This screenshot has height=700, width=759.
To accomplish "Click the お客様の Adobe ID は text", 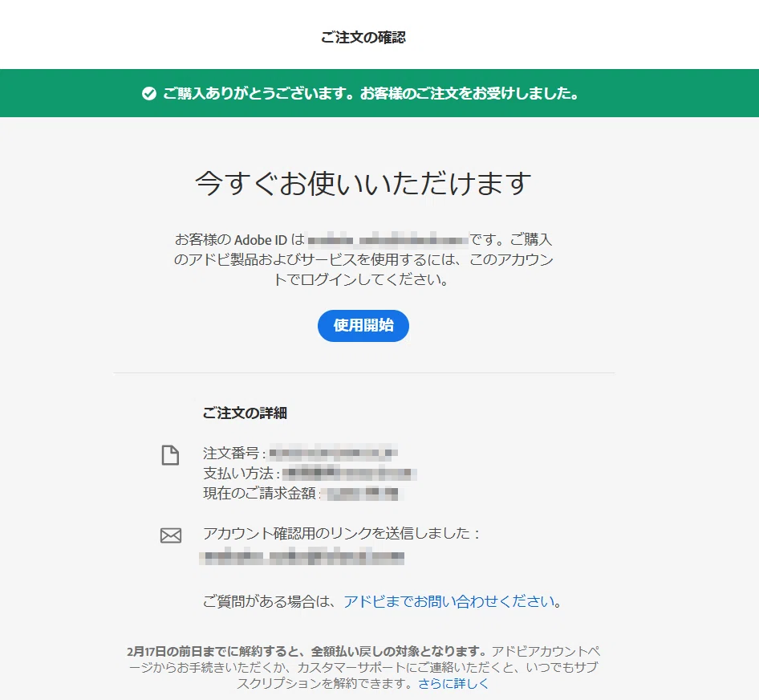I will click(x=240, y=239).
